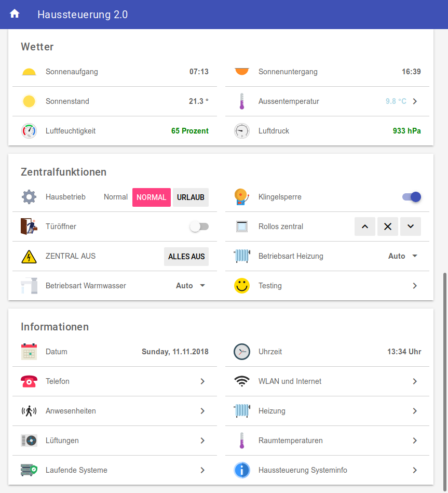This screenshot has height=493, width=448.
Task: Click the WLAN und Internet wifi icon
Action: coord(241,381)
